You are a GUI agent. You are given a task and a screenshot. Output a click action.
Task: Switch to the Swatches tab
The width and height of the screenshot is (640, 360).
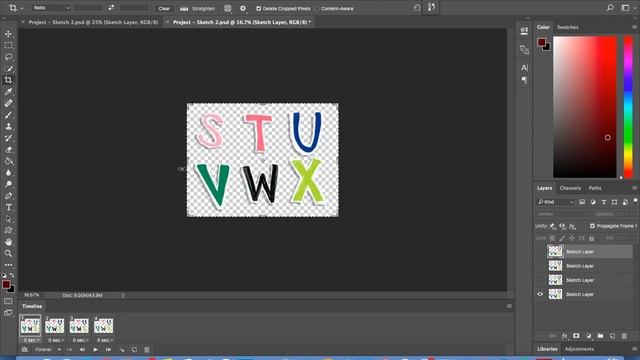pos(567,27)
